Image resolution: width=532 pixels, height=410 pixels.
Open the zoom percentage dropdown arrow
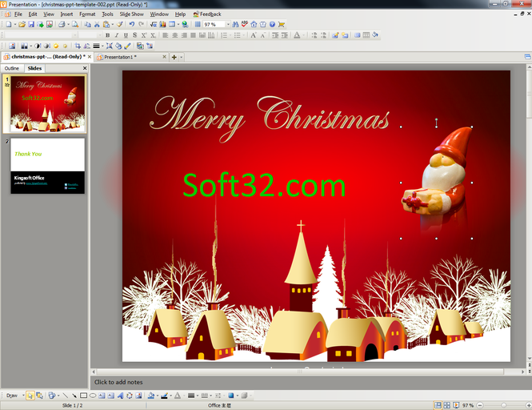point(228,25)
